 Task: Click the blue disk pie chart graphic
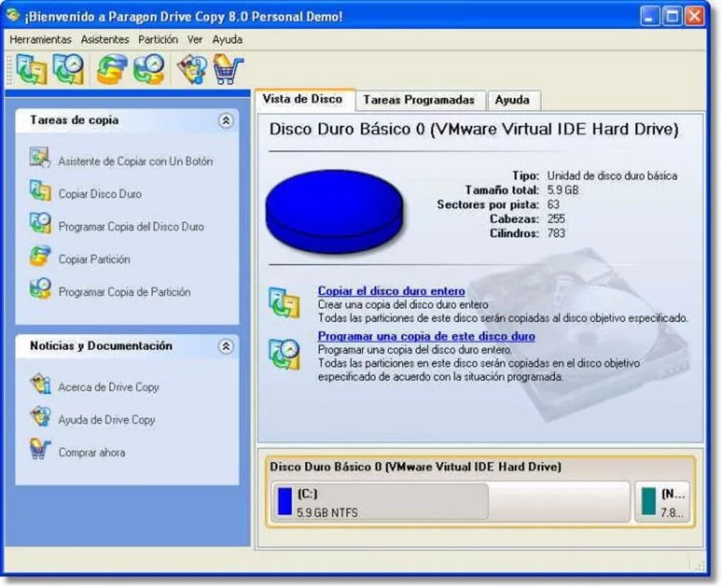[x=335, y=212]
